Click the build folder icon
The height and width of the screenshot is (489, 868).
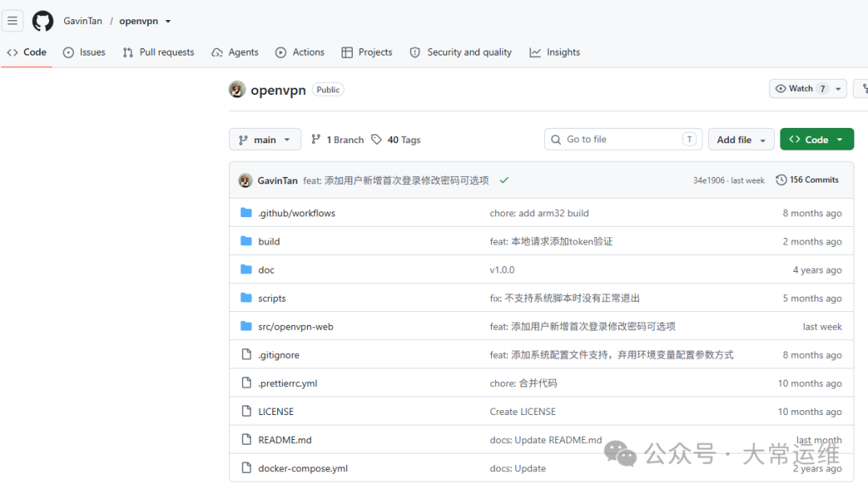pos(247,241)
